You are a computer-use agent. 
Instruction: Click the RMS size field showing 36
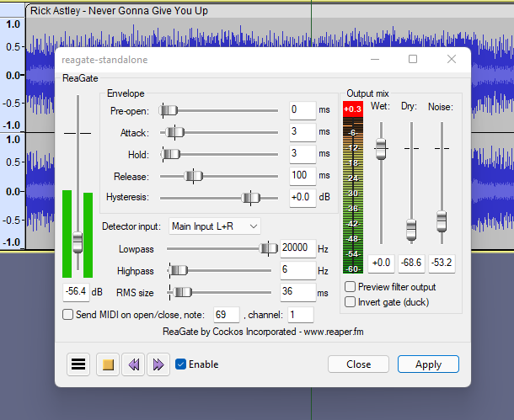click(298, 292)
